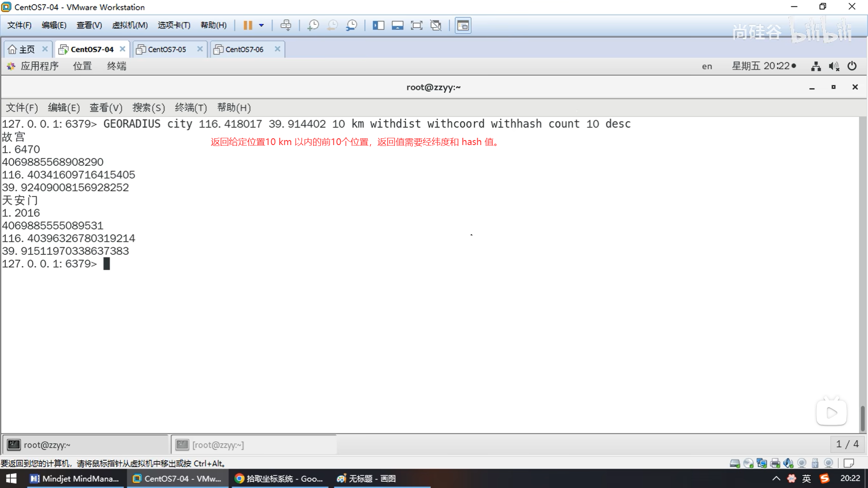The width and height of the screenshot is (868, 488).
Task: Open the snapshot manager icon
Action: pyautogui.click(x=351, y=25)
